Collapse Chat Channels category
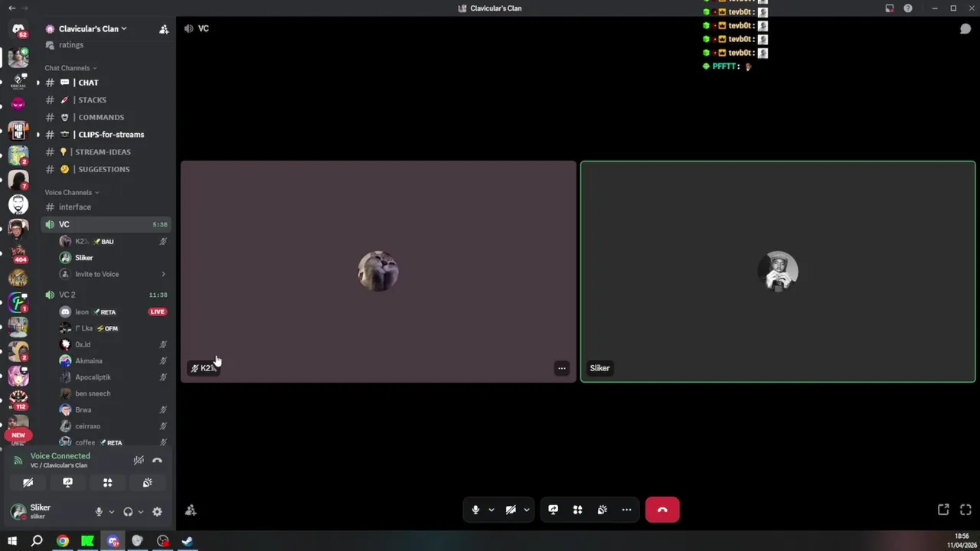Screen dimensions: 980x551 (71, 68)
